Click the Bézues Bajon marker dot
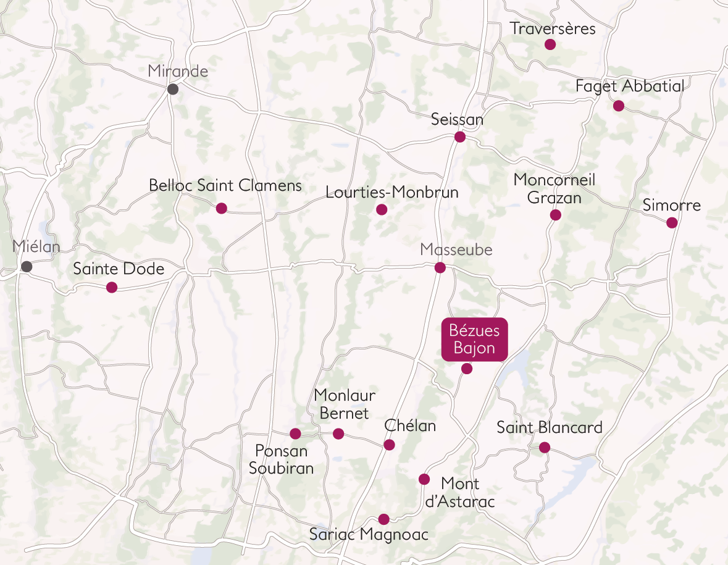Image resolution: width=728 pixels, height=565 pixels. point(467,369)
